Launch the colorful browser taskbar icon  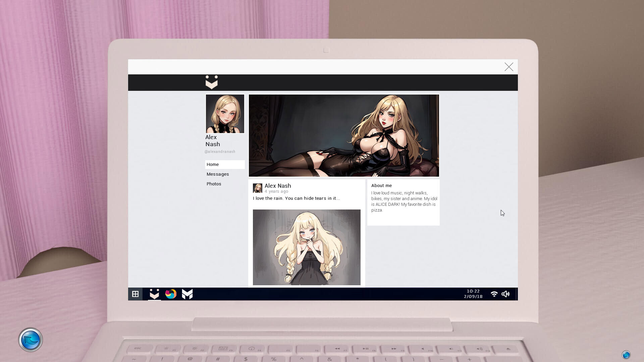tap(171, 294)
